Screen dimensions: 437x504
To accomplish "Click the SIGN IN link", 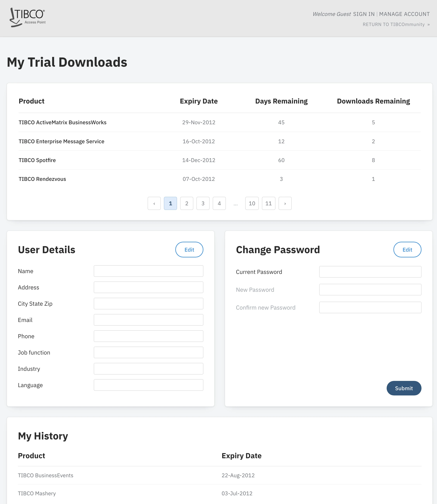I will (x=364, y=14).
